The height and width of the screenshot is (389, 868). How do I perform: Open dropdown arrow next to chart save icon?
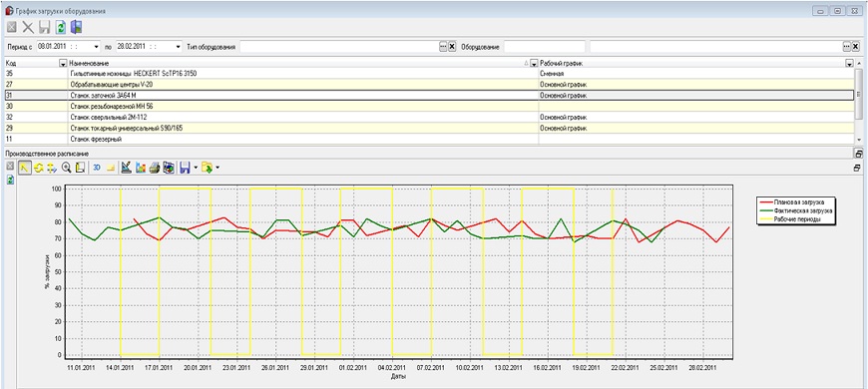(196, 168)
